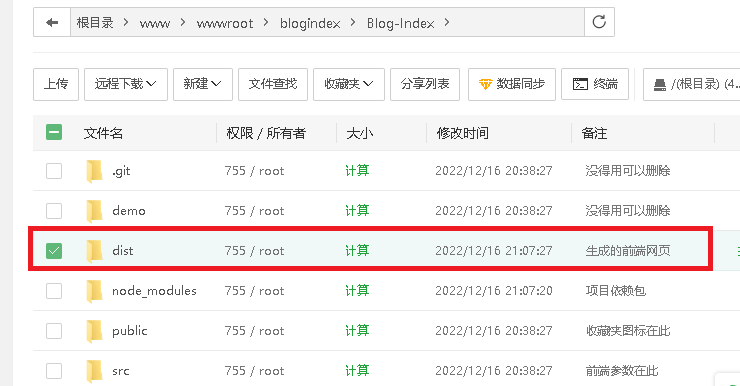Open the src folder name
The image size is (740, 386).
(x=120, y=371)
